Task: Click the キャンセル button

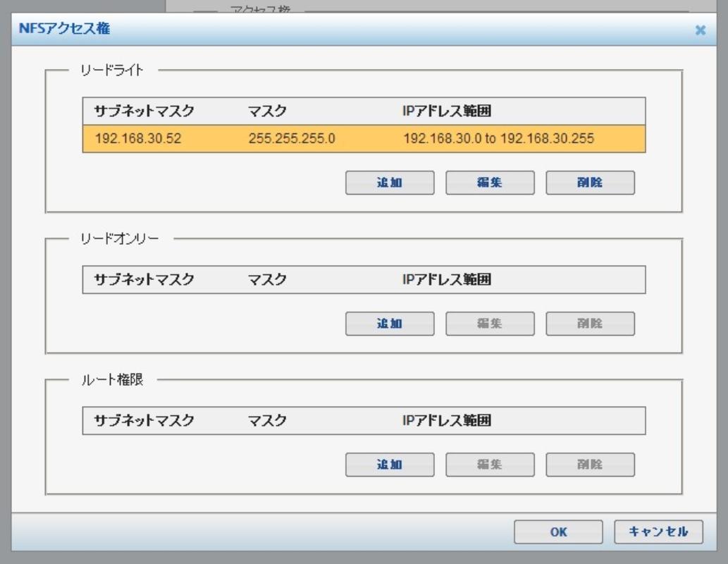Action: pyautogui.click(x=658, y=532)
